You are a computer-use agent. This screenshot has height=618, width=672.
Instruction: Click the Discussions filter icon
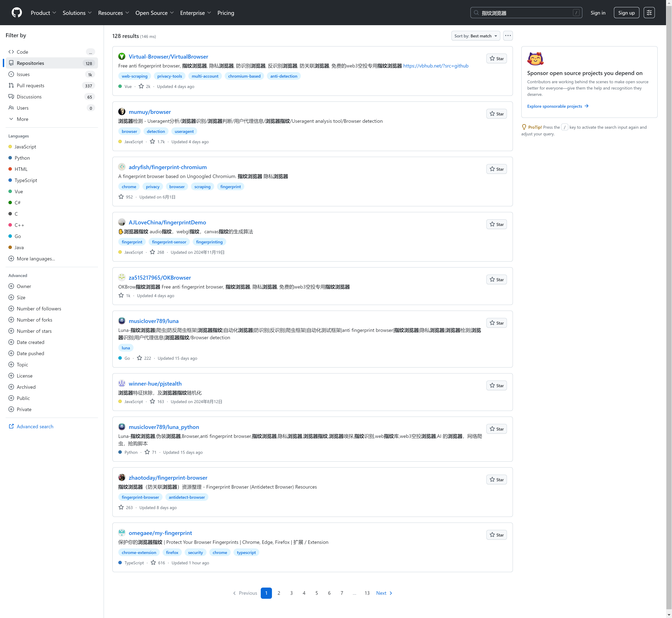point(11,97)
